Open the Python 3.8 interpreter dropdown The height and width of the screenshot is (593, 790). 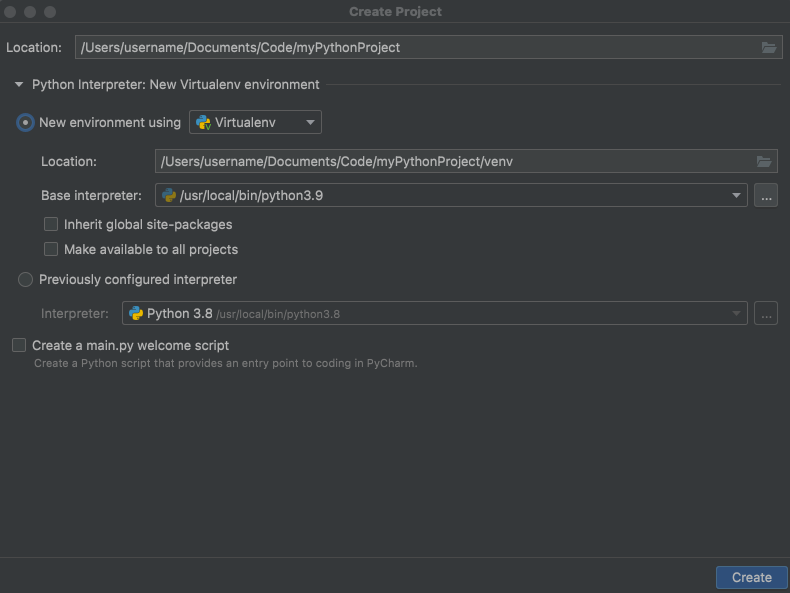(x=434, y=313)
